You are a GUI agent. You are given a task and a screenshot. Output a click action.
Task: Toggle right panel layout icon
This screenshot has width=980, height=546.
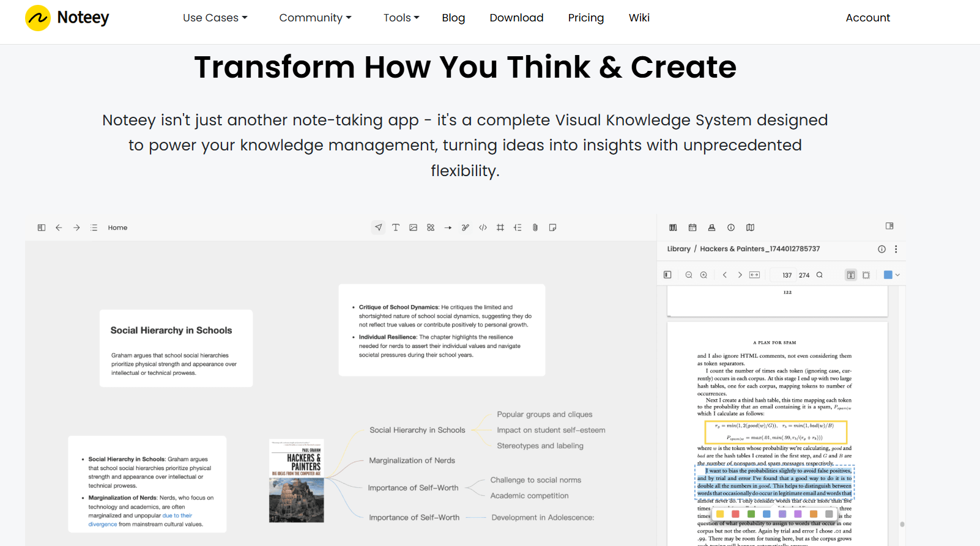tap(889, 226)
